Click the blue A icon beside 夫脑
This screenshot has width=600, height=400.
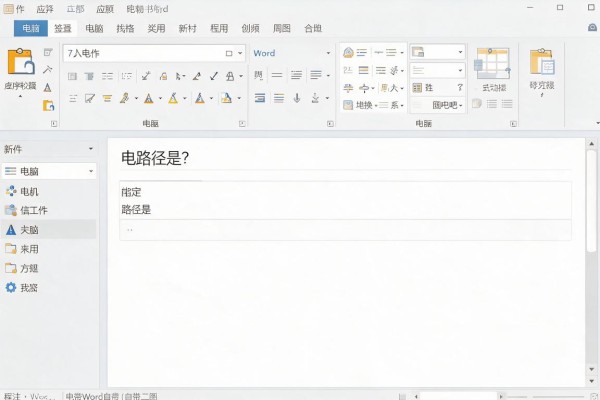[x=11, y=230]
